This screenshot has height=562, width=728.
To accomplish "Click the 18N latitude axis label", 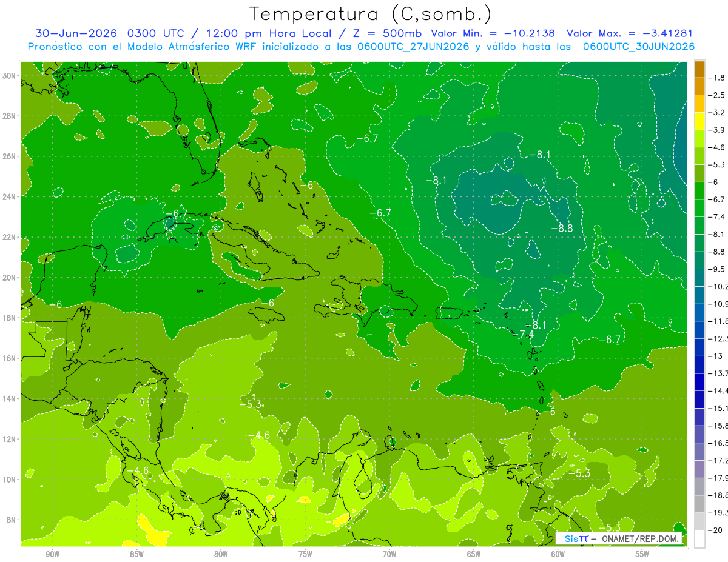I will [10, 318].
